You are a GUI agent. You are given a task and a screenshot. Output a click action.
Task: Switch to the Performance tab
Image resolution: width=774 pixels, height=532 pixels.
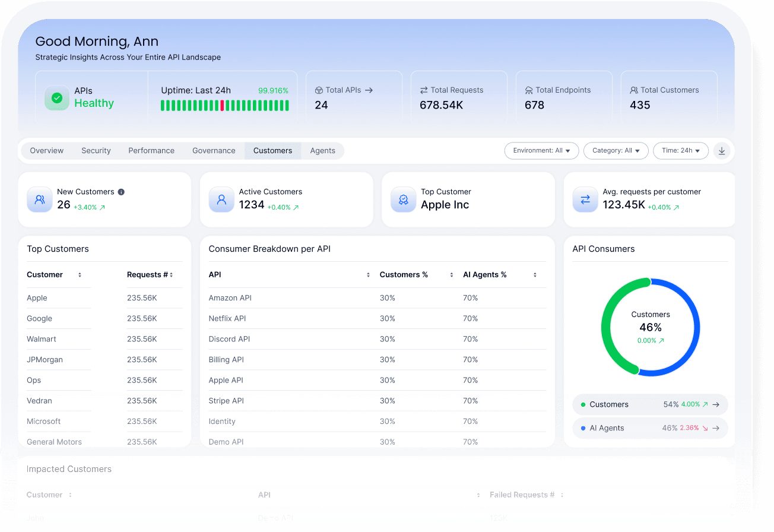coord(151,151)
